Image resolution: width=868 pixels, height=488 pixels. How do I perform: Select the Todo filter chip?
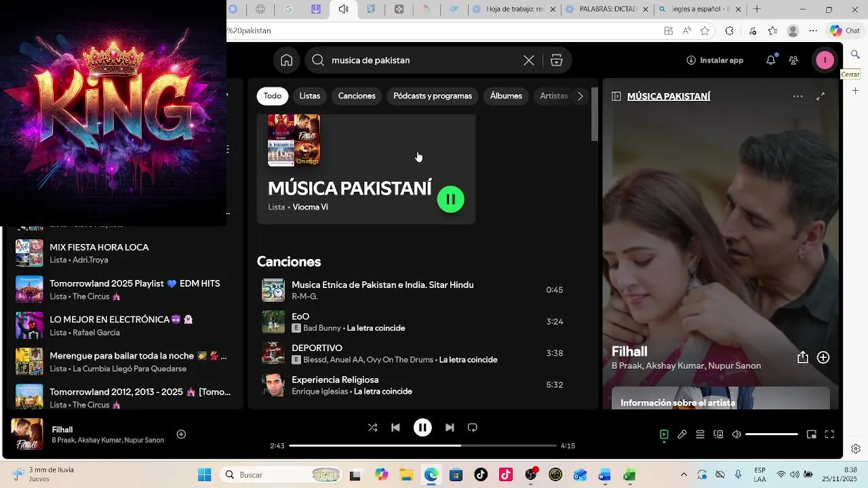click(273, 96)
